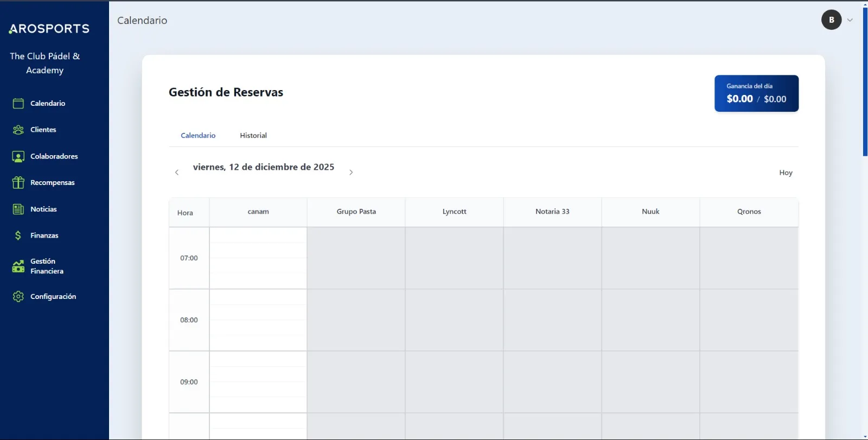868x440 pixels.
Task: Select the 07:00 slot in canam column
Action: pos(258,258)
